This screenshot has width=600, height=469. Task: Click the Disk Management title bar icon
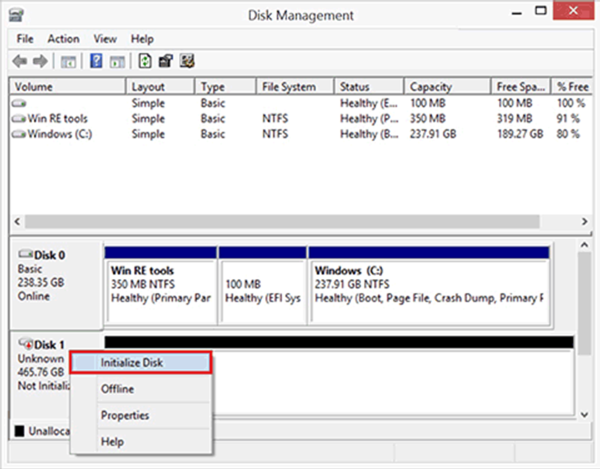point(17,15)
